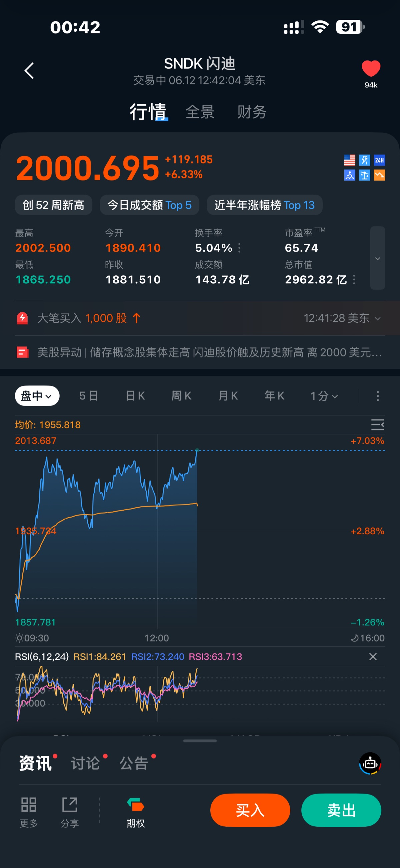The height and width of the screenshot is (868, 400).
Task: Tap the network nodes icon
Action: (x=350, y=175)
